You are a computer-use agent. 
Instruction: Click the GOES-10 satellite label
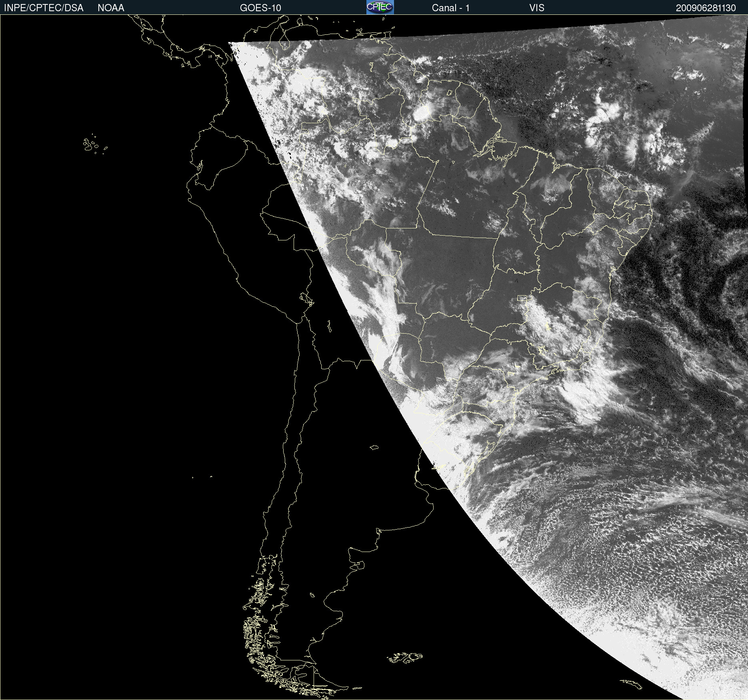pyautogui.click(x=260, y=8)
